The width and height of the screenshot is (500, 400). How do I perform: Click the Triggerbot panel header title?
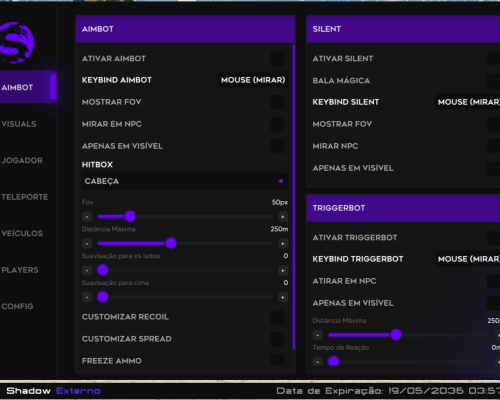click(339, 208)
